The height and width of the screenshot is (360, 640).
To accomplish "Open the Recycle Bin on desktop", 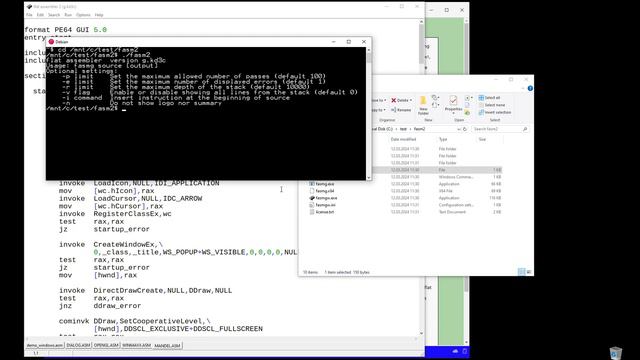I will [x=616, y=353].
